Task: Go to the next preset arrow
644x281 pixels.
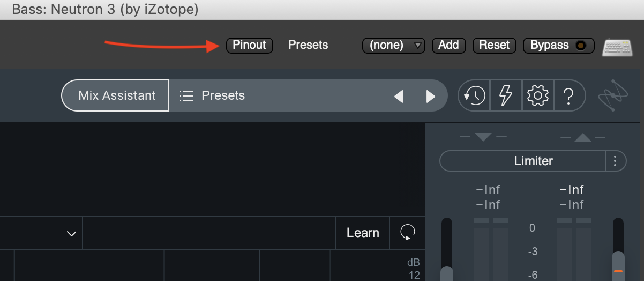Action: pos(430,97)
